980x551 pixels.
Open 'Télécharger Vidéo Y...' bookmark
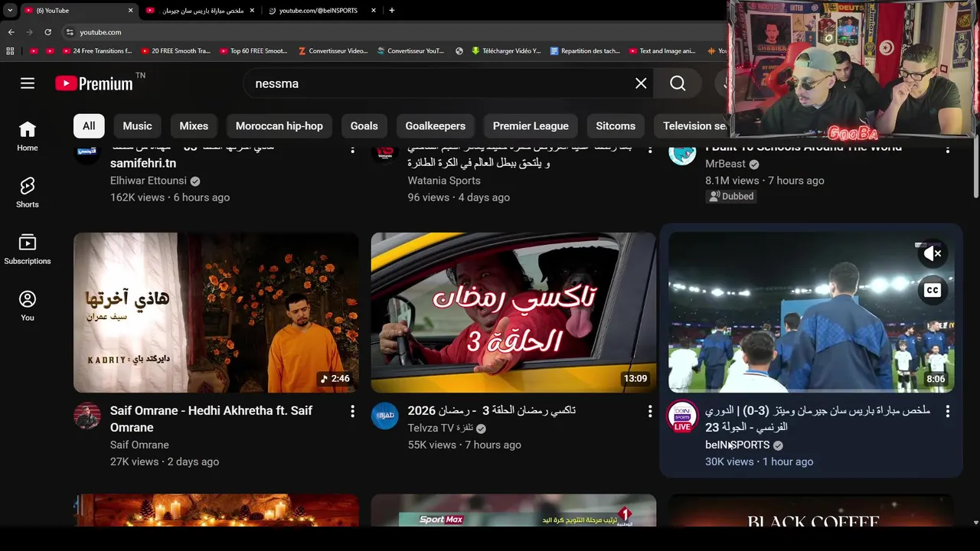pyautogui.click(x=506, y=51)
